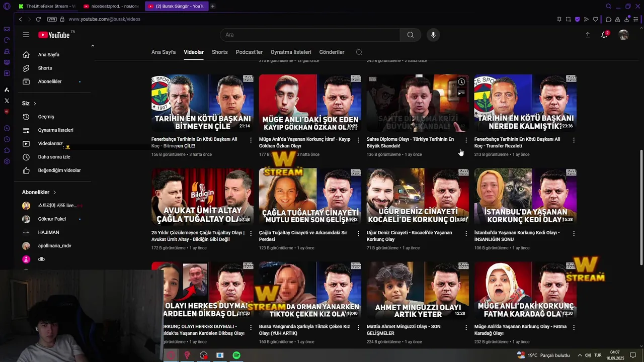Open sidebar history clock icon
This screenshot has height=362, width=644.
[x=7, y=139]
